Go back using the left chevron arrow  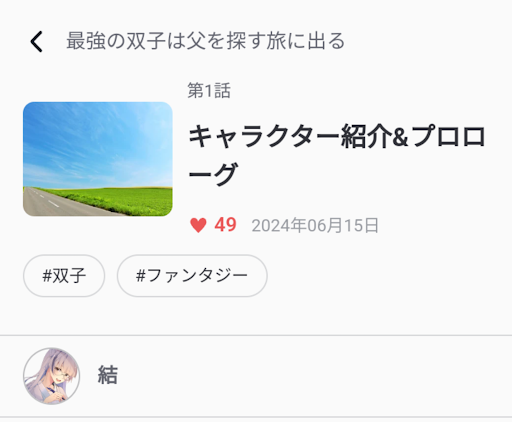(x=36, y=42)
